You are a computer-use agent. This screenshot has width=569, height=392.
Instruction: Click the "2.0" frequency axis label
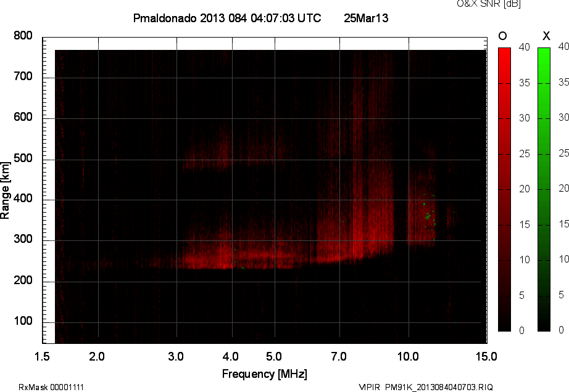point(97,356)
